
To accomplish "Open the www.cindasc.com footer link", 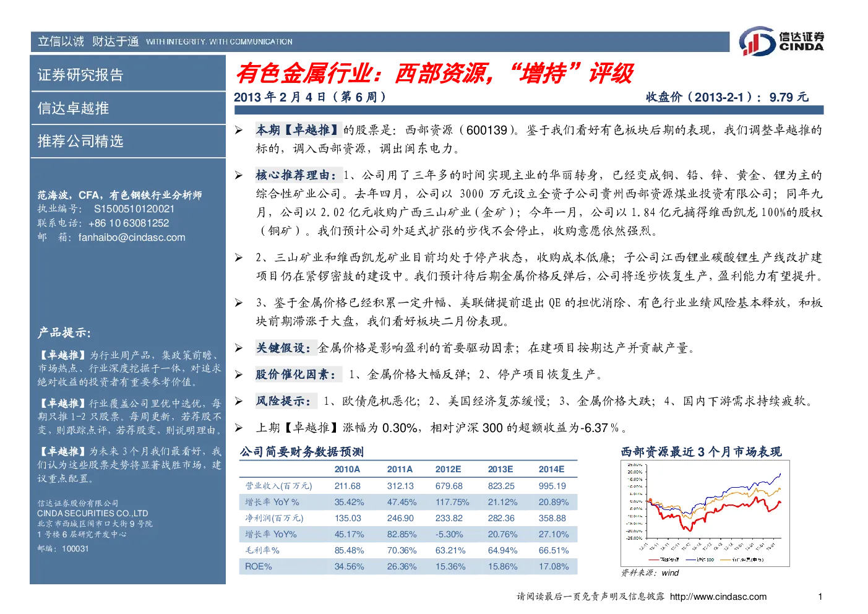I will pos(718,597).
